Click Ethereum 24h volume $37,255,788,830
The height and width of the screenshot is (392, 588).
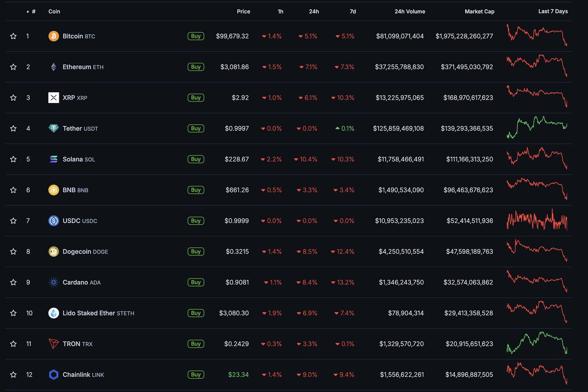(x=399, y=67)
